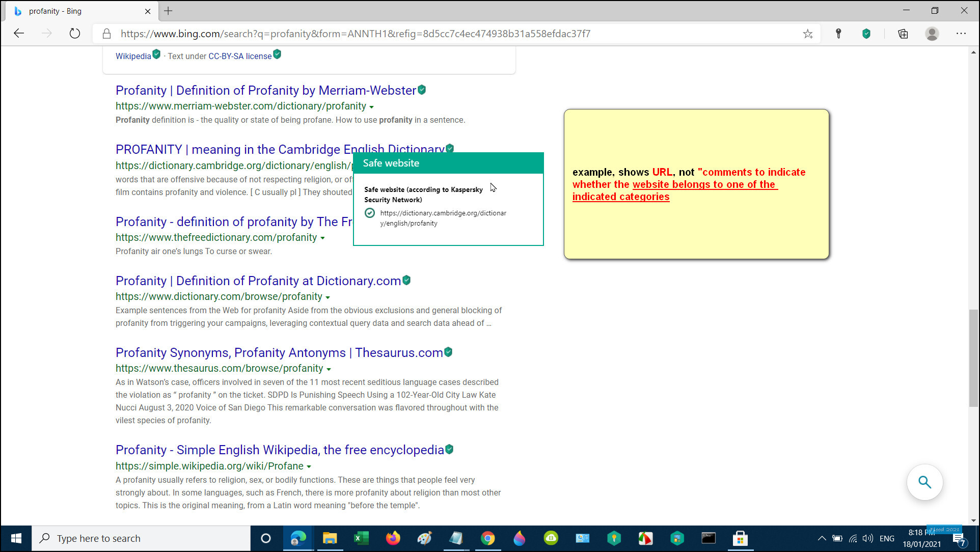
Task: Click Kaspersky shield beside Dictionary.com result
Action: 406,280
